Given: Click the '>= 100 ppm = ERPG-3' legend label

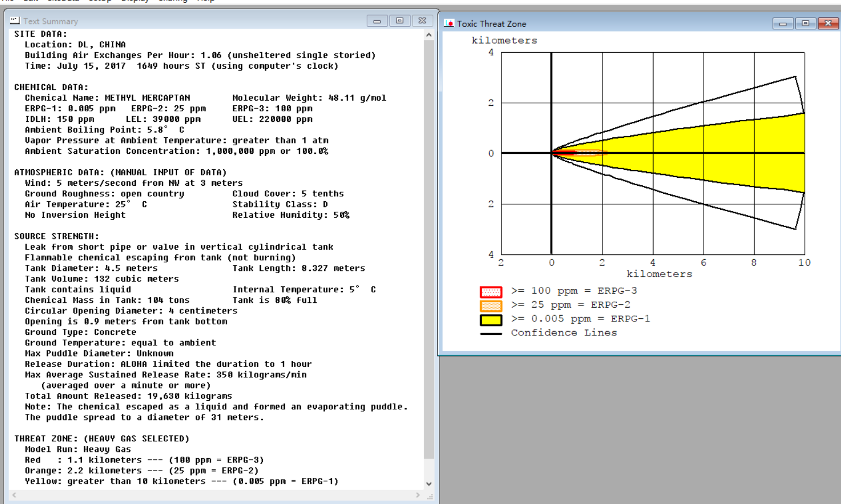Looking at the screenshot, I should tap(574, 291).
